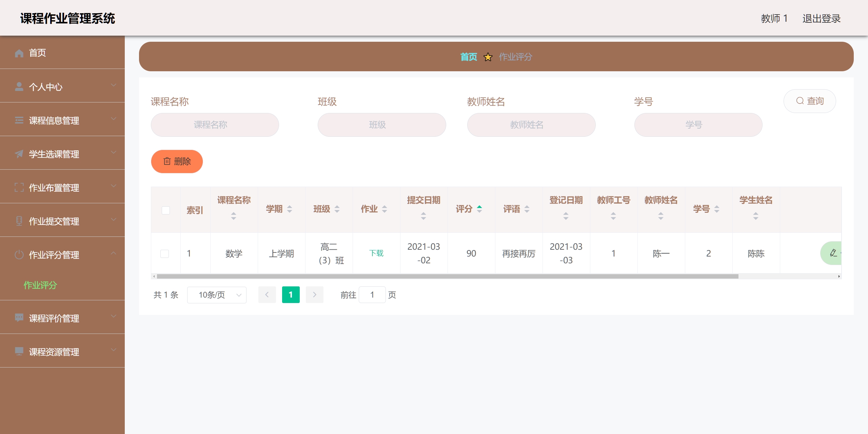Click the 个人中心 user icon
868x434 pixels.
pos(19,87)
